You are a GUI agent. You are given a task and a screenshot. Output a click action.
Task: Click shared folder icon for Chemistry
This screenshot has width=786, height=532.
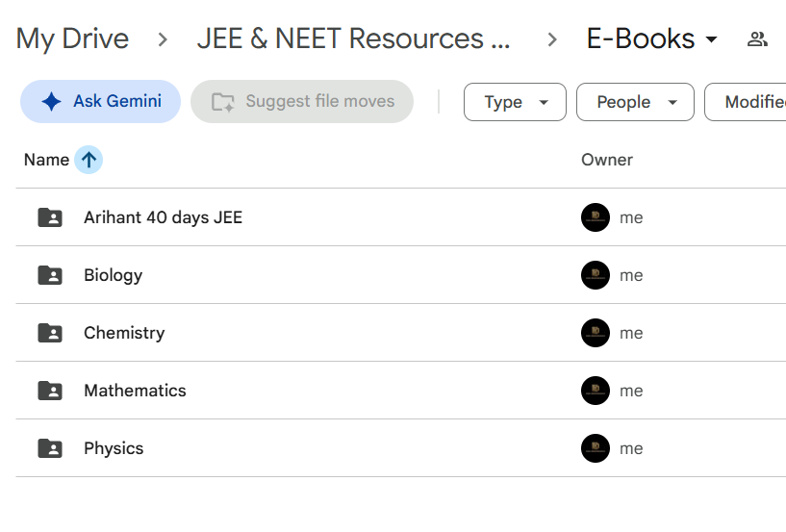tap(50, 333)
